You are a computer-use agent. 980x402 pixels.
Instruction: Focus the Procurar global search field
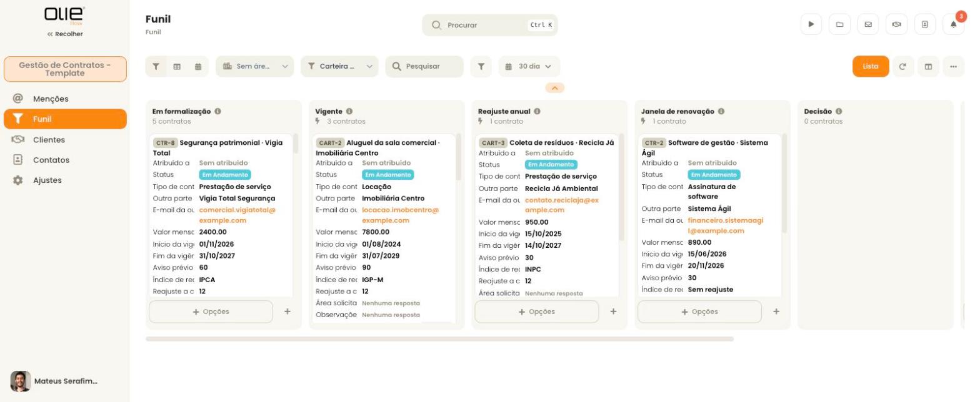click(x=490, y=25)
